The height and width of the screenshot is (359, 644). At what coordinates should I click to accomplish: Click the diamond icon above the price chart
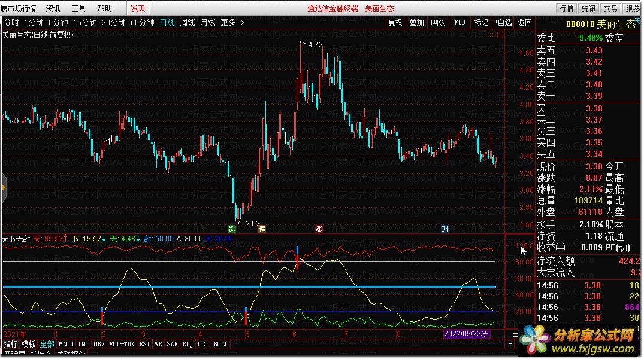coord(491,35)
